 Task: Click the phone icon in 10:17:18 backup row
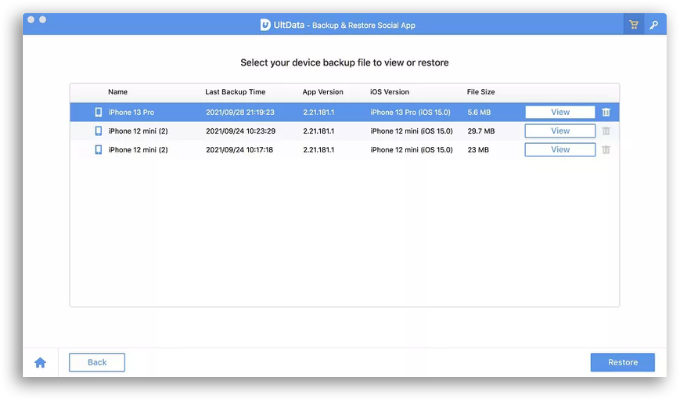point(98,150)
